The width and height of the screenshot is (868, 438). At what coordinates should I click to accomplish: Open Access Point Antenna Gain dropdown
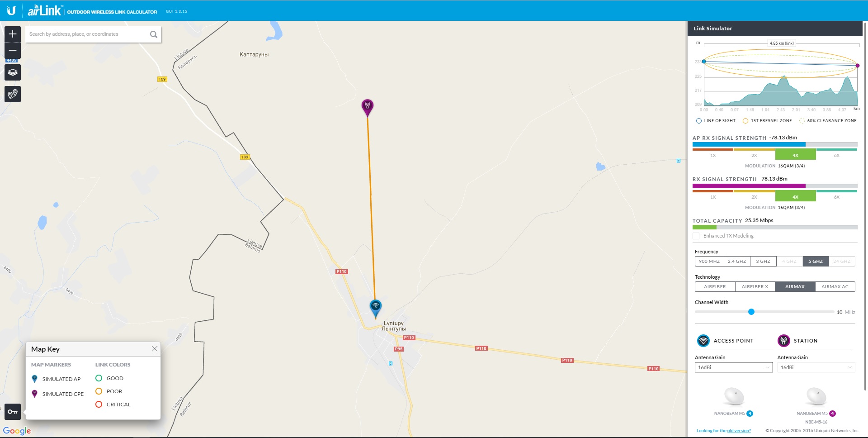(x=734, y=367)
